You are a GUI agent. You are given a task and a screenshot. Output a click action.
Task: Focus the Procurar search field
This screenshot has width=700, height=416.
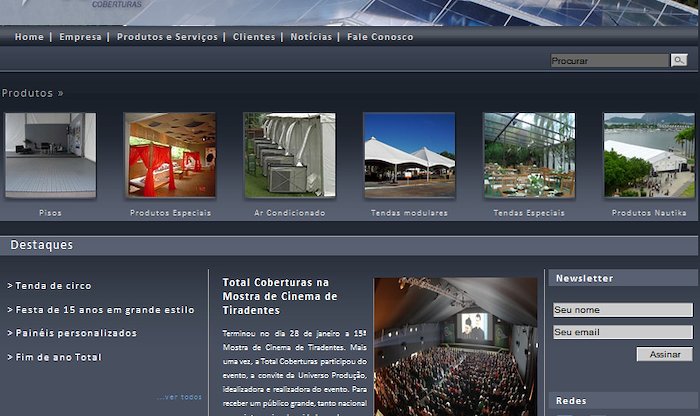[x=610, y=61]
